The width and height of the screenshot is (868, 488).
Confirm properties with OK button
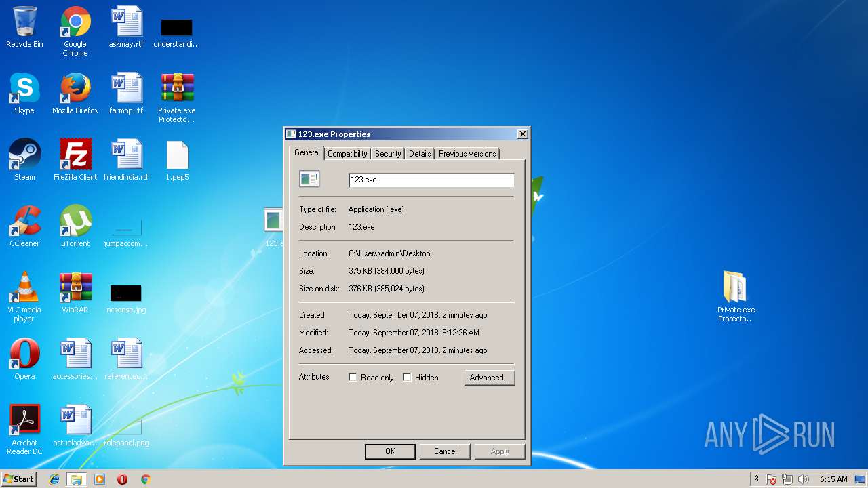coord(390,451)
